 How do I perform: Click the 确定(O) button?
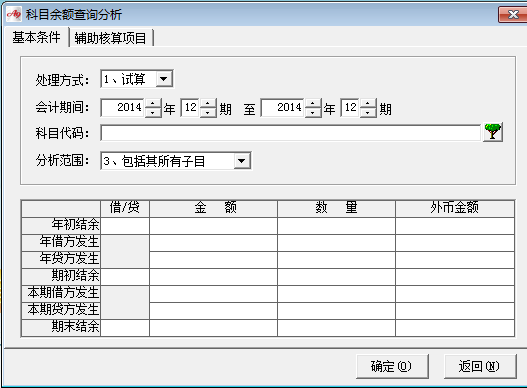pyautogui.click(x=392, y=366)
